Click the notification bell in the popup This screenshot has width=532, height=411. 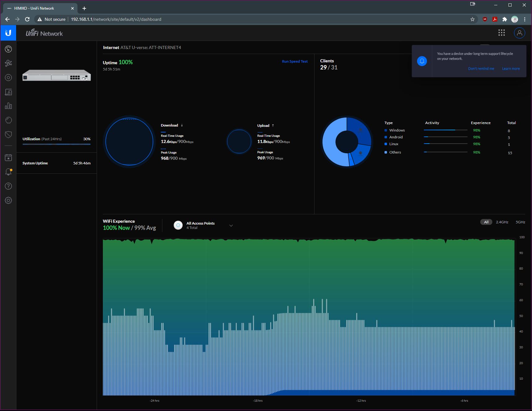[422, 61]
